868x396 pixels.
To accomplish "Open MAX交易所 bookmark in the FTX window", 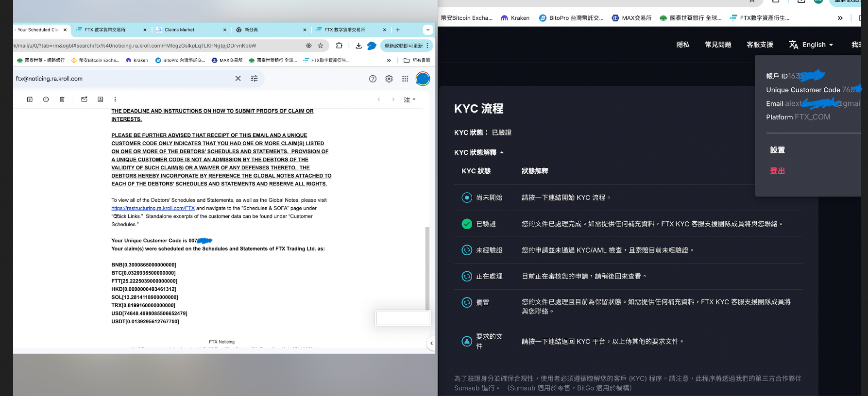I will (x=632, y=18).
